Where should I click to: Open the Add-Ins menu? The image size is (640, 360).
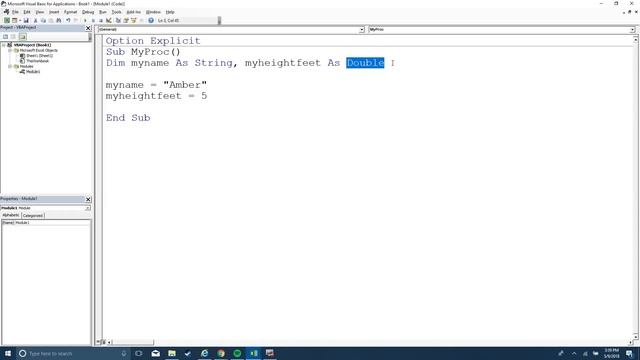tap(133, 12)
